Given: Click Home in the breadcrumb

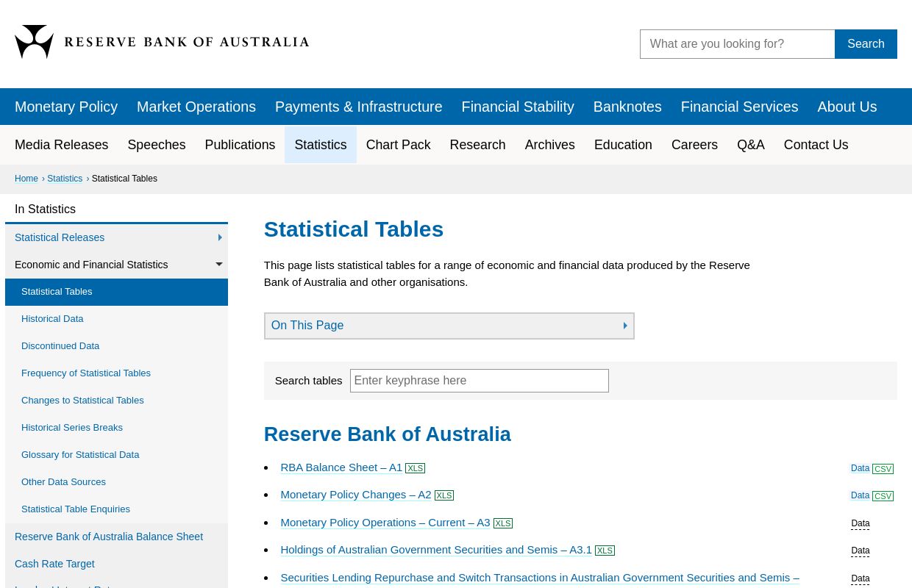Looking at the screenshot, I should click(x=26, y=179).
